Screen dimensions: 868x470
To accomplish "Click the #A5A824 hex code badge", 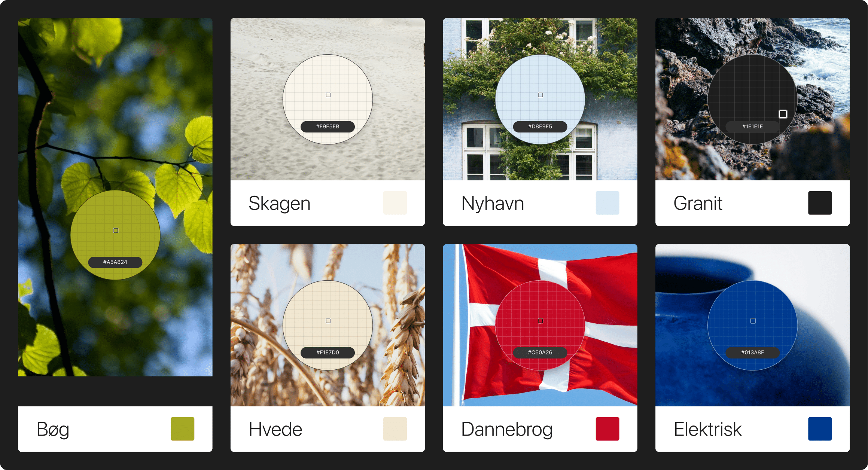I will coord(115,262).
